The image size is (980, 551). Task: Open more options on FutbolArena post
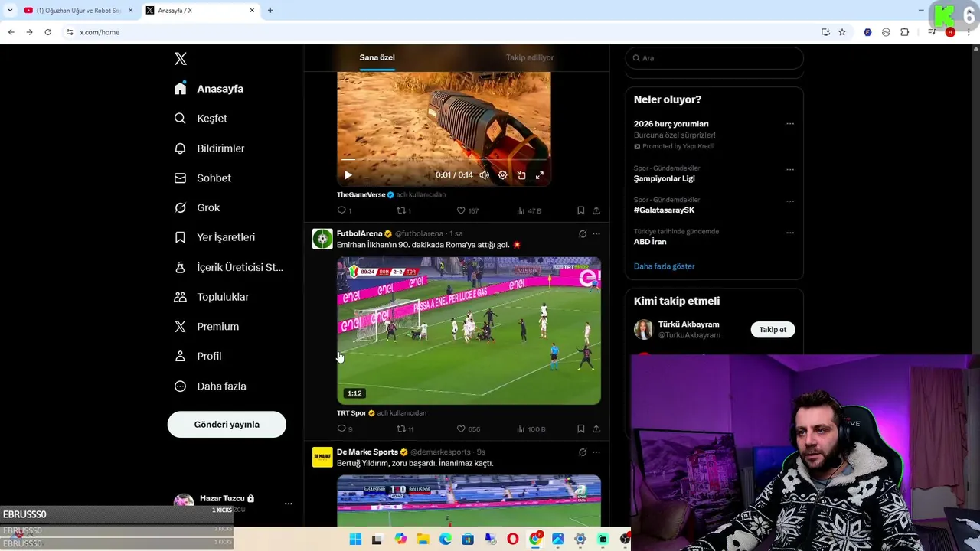click(x=596, y=234)
